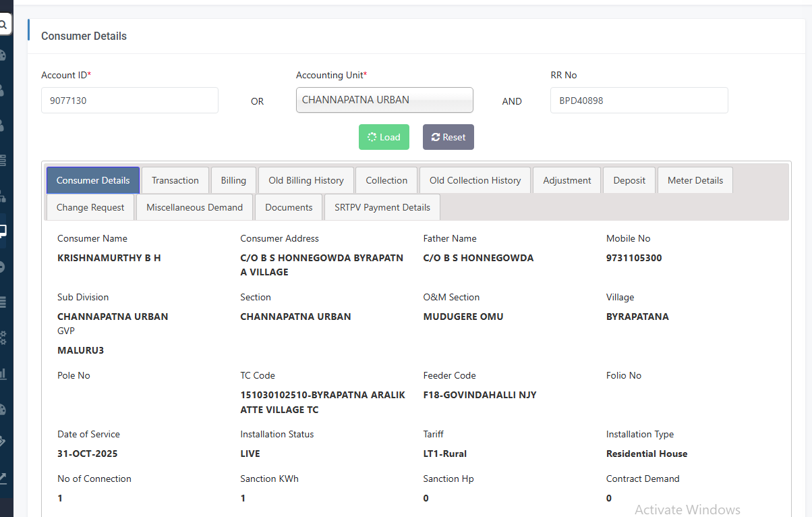The width and height of the screenshot is (812, 517).
Task: Click the installation type Residential House
Action: (647, 454)
